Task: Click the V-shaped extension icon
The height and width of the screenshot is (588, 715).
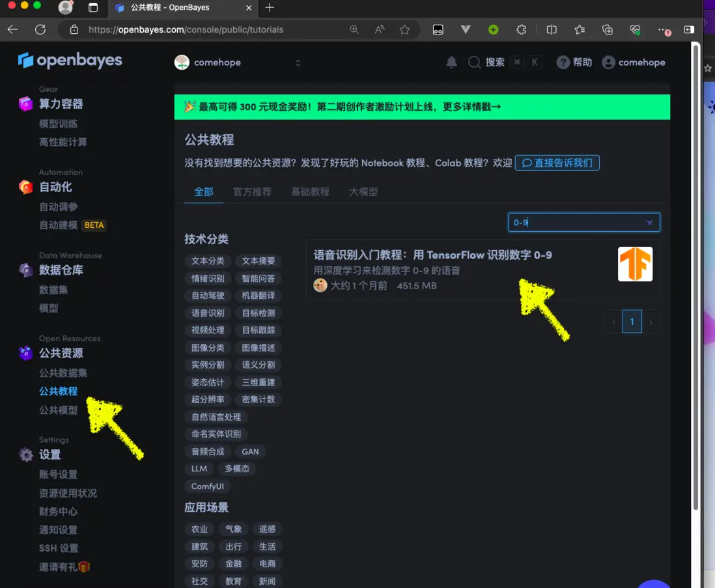Action: point(465,30)
